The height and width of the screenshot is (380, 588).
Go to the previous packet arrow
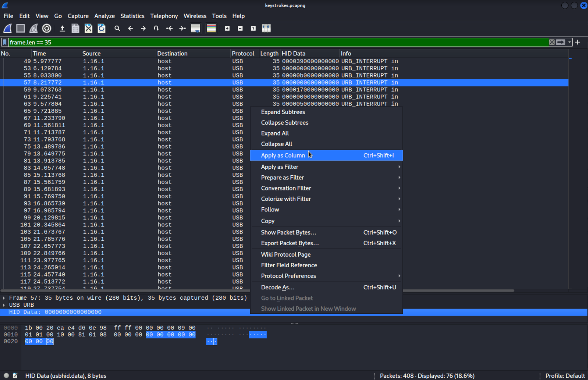pos(130,28)
